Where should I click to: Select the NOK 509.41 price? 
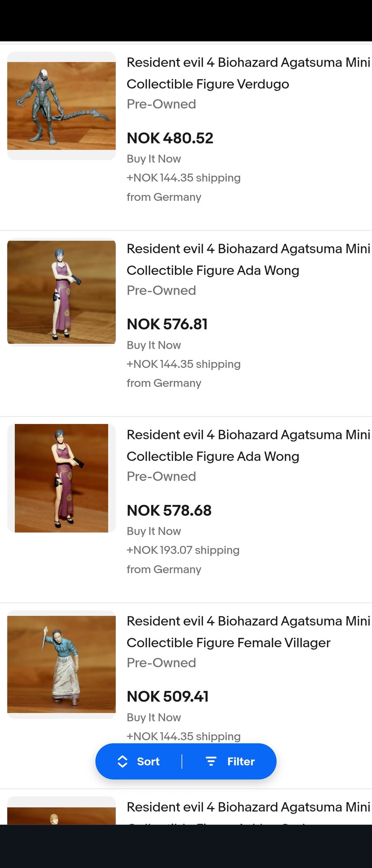168,697
